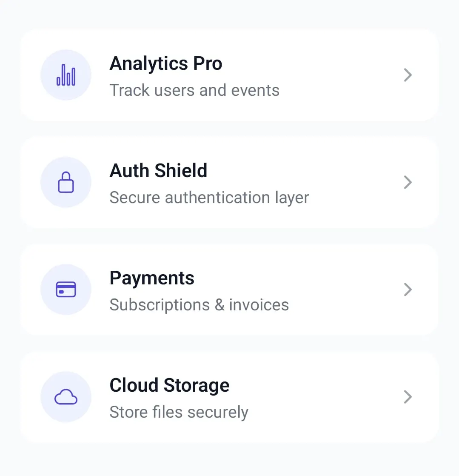This screenshot has width=459, height=476.
Task: Expand Analytics Pro using its chevron arrow
Action: click(x=408, y=75)
